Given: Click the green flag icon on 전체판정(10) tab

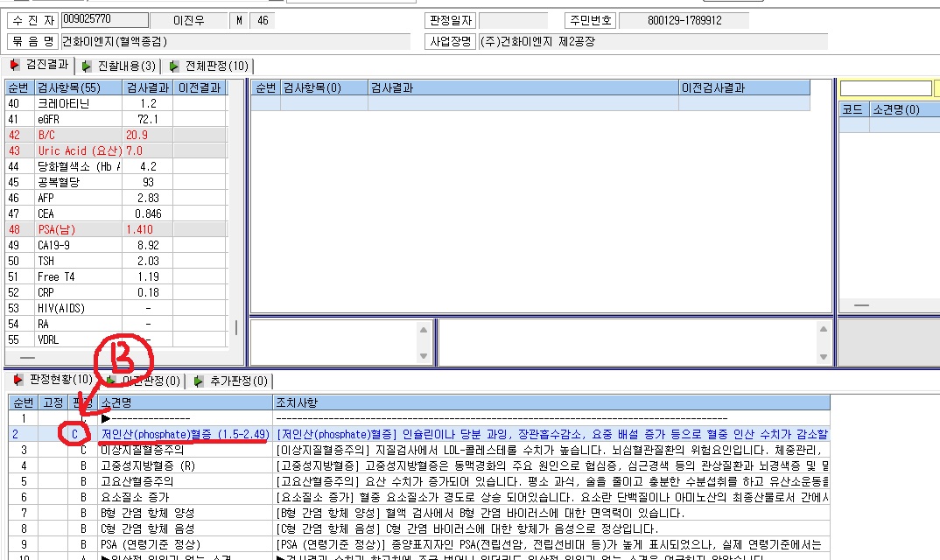Looking at the screenshot, I should [173, 66].
